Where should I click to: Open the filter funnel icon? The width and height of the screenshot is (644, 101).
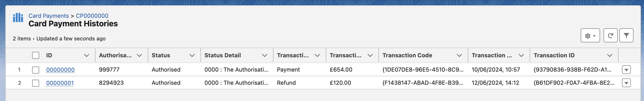pos(626,36)
